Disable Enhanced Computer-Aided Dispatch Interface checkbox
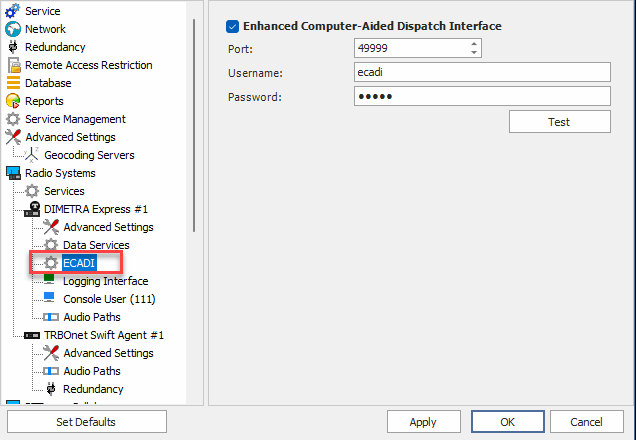This screenshot has width=636, height=440. [233, 26]
